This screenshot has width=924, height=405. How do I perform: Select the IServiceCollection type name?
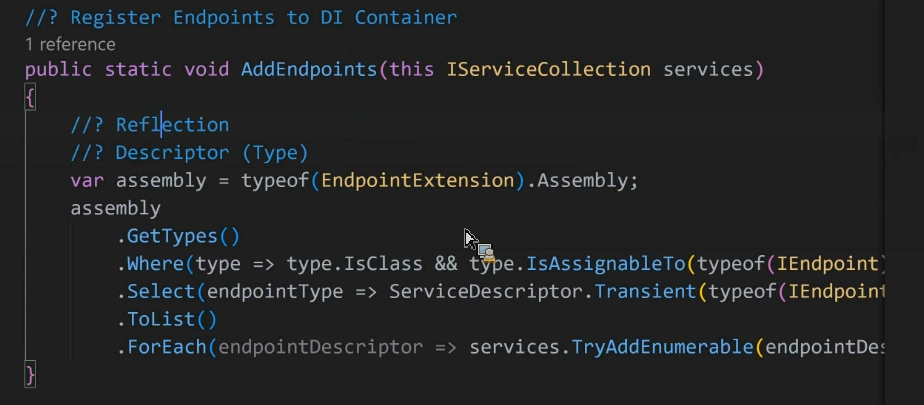pyautogui.click(x=549, y=70)
